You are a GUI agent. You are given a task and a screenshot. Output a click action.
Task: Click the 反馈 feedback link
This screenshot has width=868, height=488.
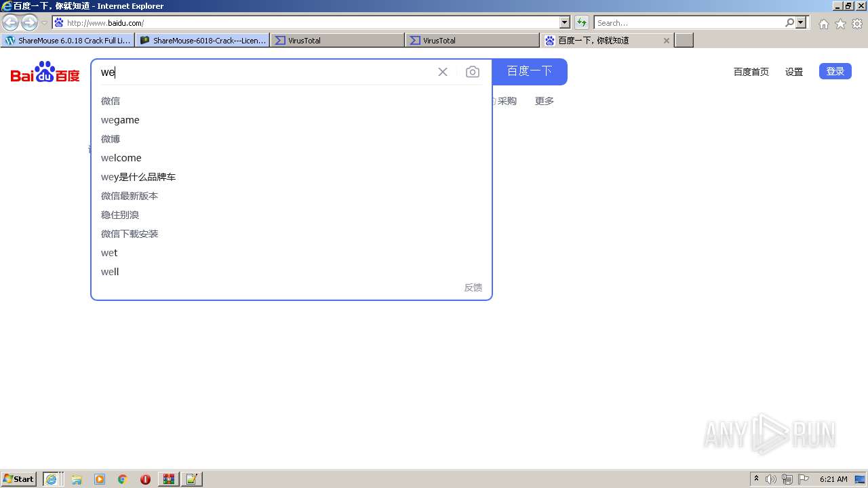click(473, 287)
